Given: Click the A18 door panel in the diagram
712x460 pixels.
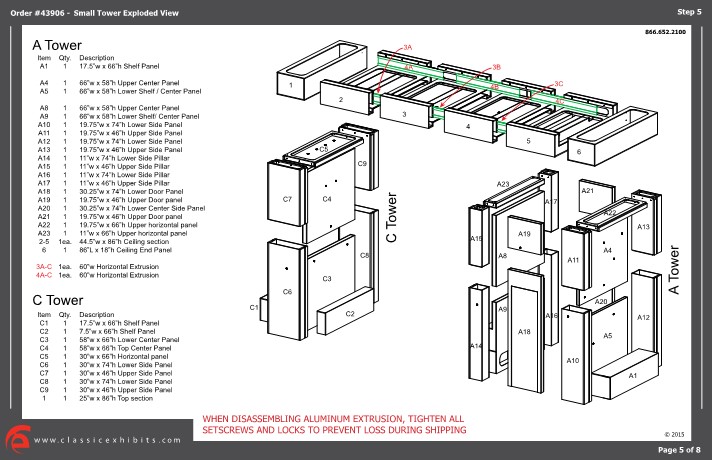Looking at the screenshot, I should 523,331.
